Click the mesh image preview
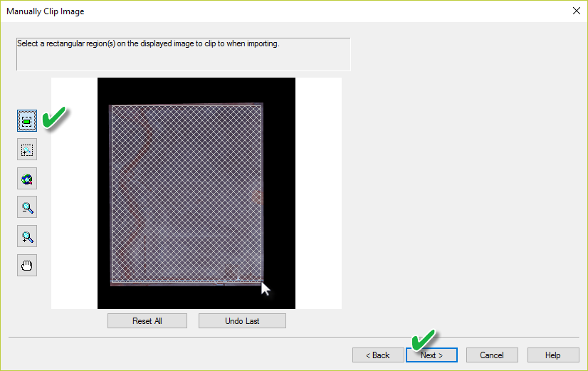 click(196, 194)
